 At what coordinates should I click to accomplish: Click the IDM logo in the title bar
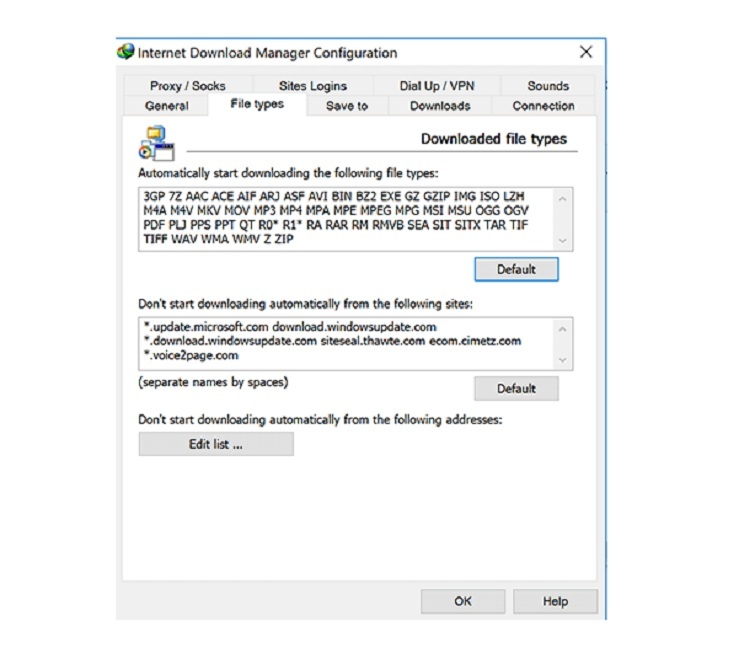point(125,53)
